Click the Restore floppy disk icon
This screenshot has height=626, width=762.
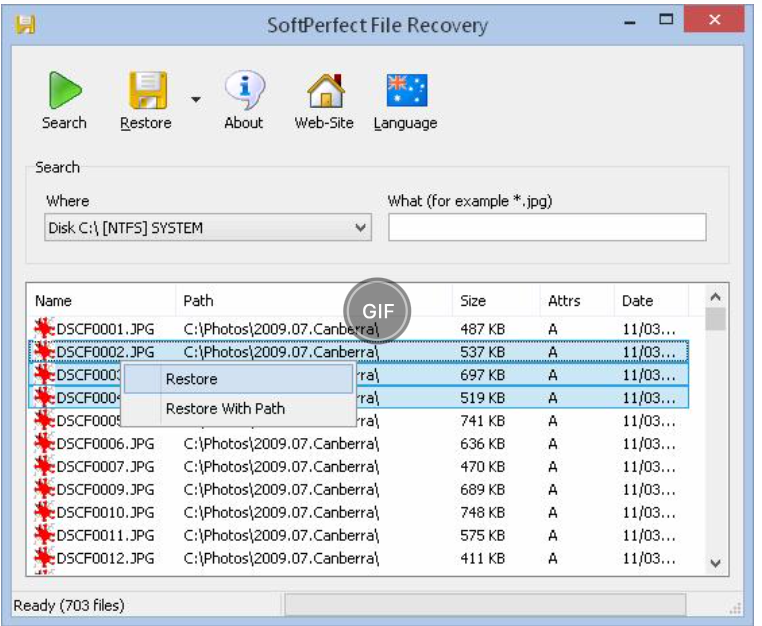(146, 91)
